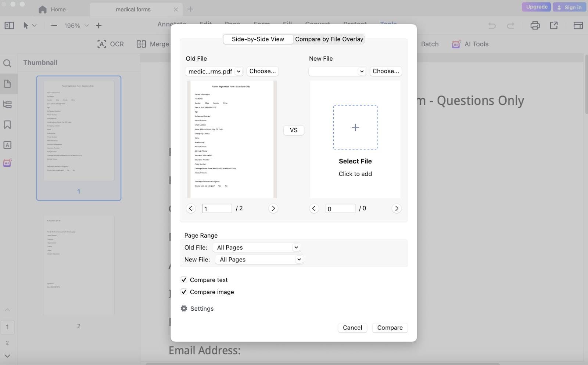Image resolution: width=588 pixels, height=365 pixels.
Task: Select the Merge tool
Action: coord(153,44)
